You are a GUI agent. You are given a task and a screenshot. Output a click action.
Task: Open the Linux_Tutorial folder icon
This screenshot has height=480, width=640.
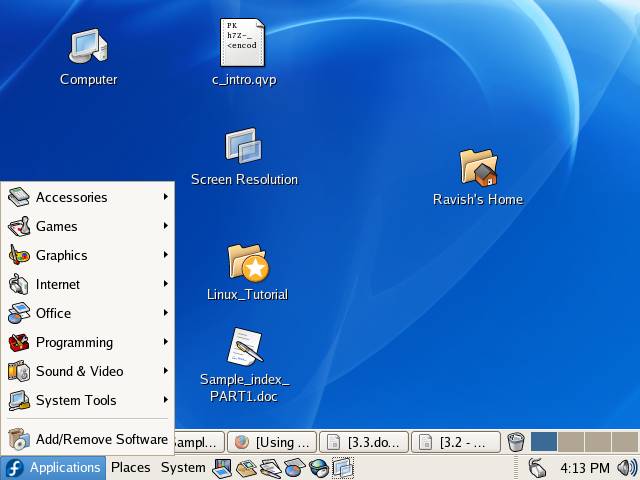pos(247,264)
